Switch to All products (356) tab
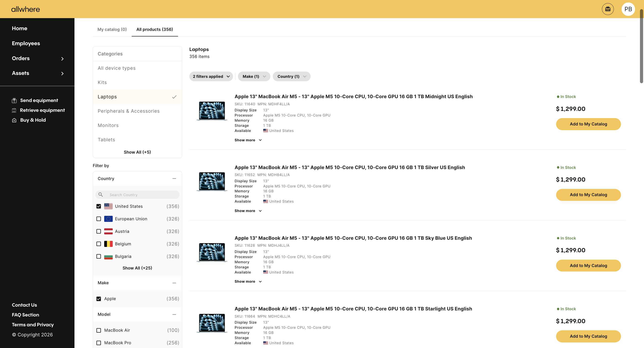Image resolution: width=644 pixels, height=348 pixels. click(x=155, y=29)
